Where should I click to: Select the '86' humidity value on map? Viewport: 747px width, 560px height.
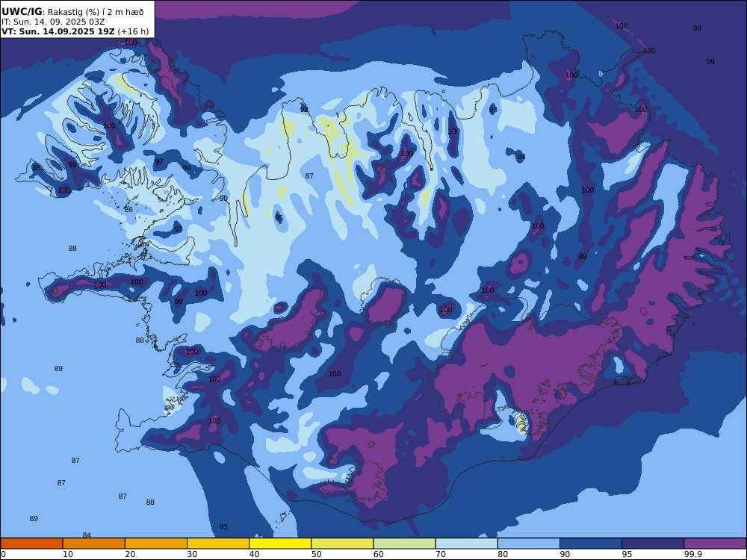click(128, 210)
